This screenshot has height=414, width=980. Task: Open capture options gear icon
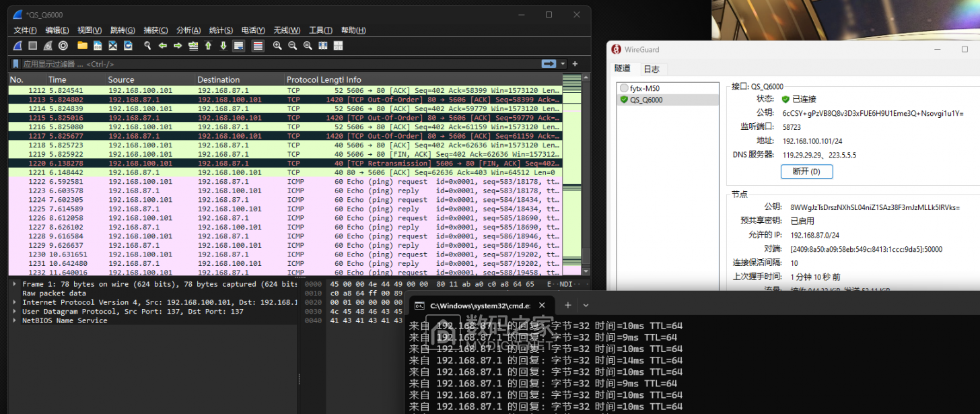pyautogui.click(x=63, y=46)
